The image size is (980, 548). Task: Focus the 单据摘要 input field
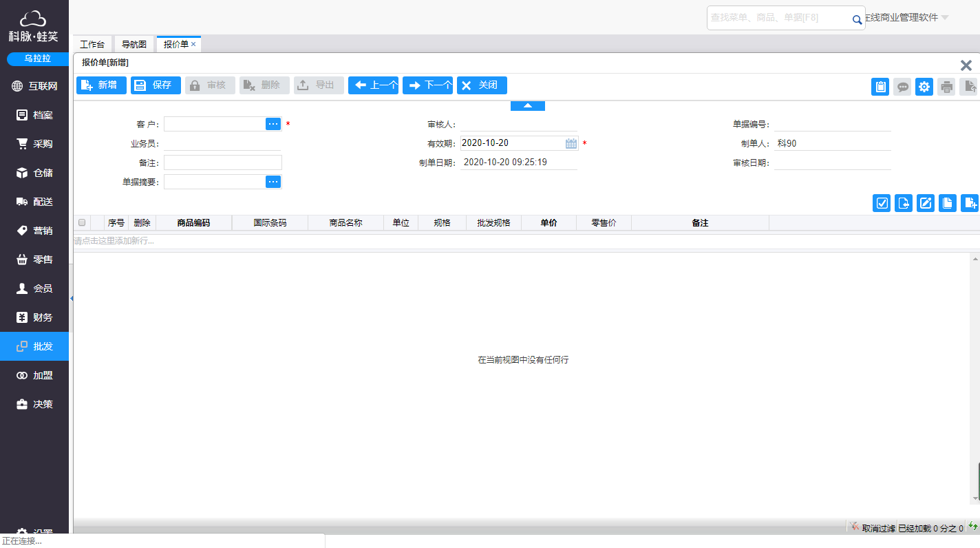pyautogui.click(x=215, y=182)
